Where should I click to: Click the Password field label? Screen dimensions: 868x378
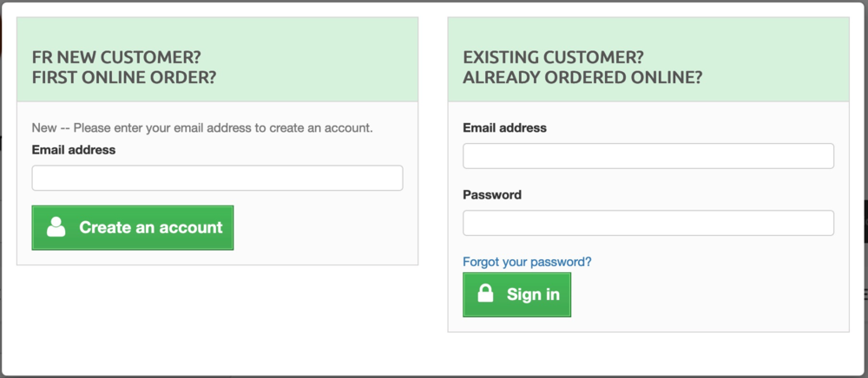click(x=492, y=195)
